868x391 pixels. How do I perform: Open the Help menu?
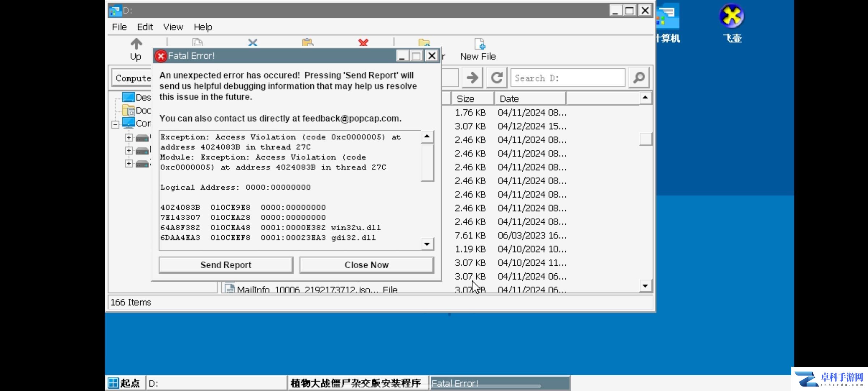click(203, 27)
